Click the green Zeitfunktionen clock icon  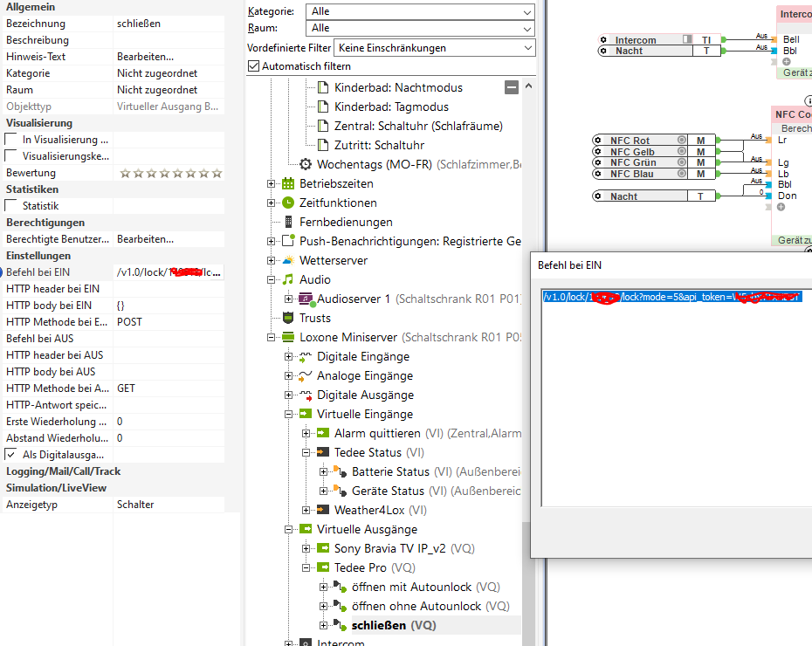[288, 203]
